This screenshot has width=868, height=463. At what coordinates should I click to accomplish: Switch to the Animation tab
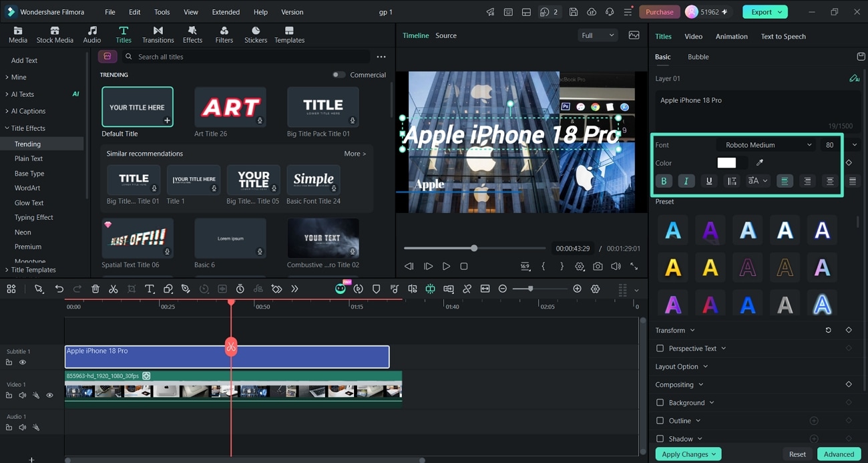coord(732,36)
